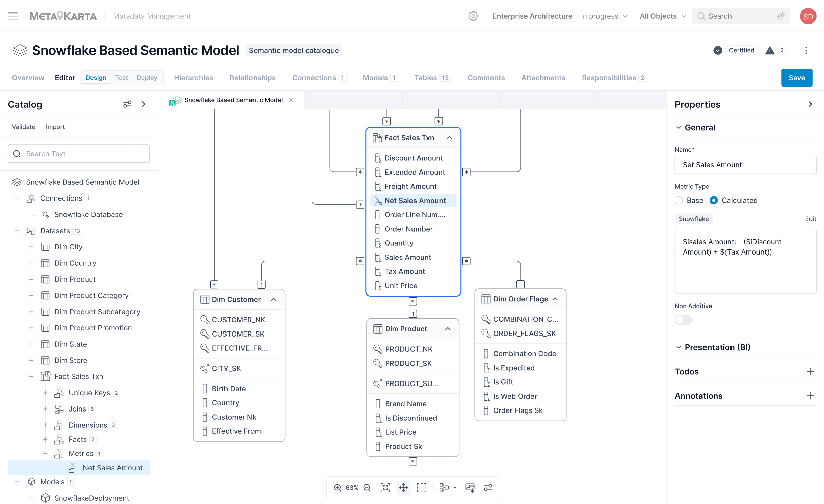
Task: Select the Base metric type radio
Action: tap(679, 200)
